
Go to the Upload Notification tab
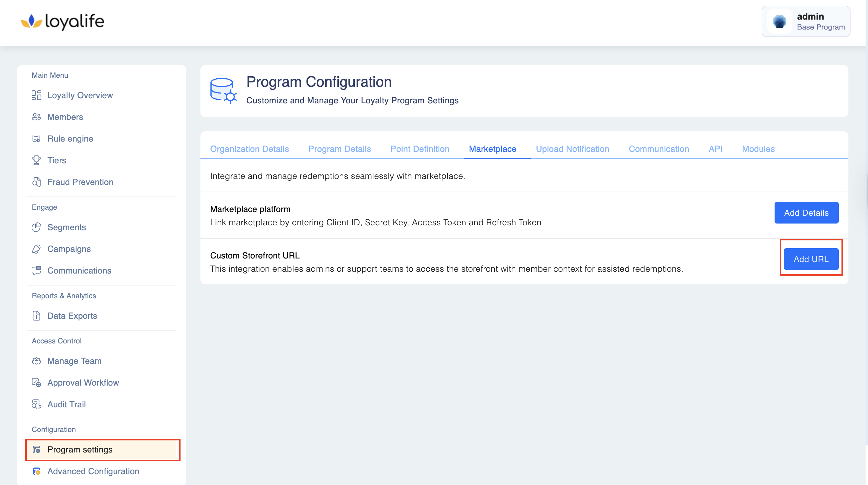tap(572, 149)
